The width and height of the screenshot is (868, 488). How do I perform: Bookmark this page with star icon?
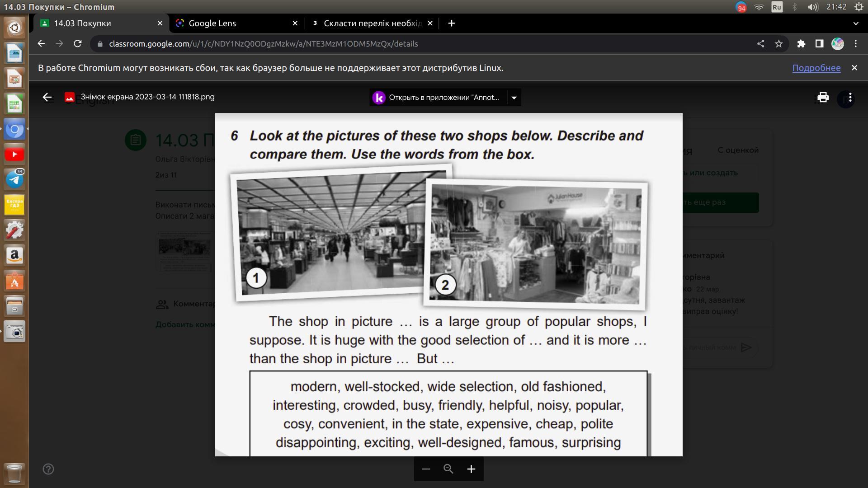[x=778, y=44]
